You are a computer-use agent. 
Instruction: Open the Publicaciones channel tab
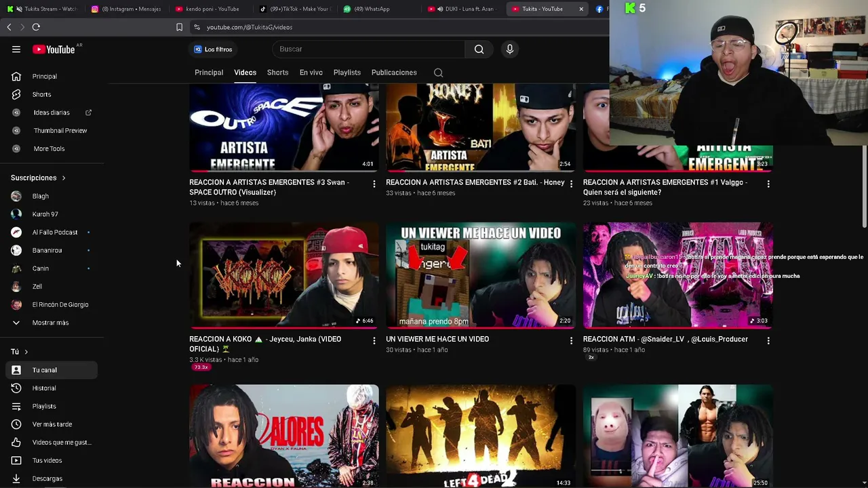(394, 73)
